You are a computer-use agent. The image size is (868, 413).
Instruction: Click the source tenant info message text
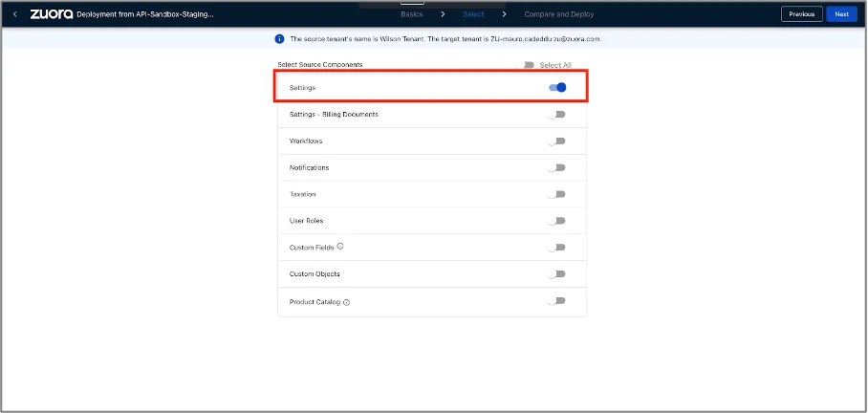445,39
